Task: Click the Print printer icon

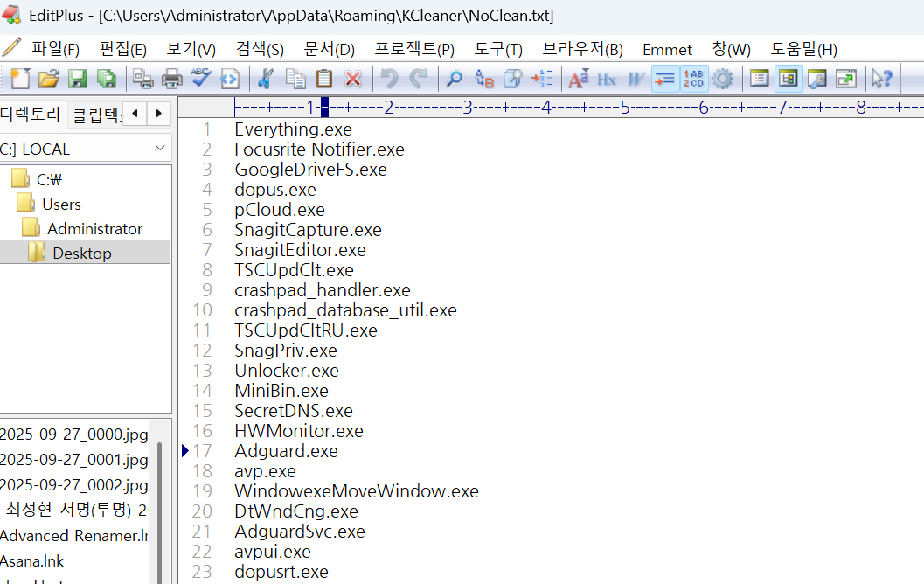Action: point(172,79)
